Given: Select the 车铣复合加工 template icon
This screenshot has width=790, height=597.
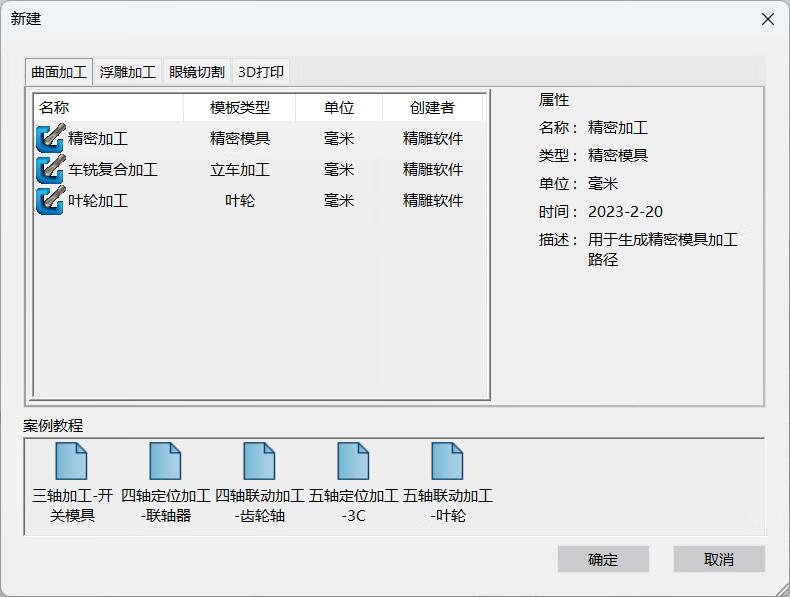Looking at the screenshot, I should pos(50,169).
